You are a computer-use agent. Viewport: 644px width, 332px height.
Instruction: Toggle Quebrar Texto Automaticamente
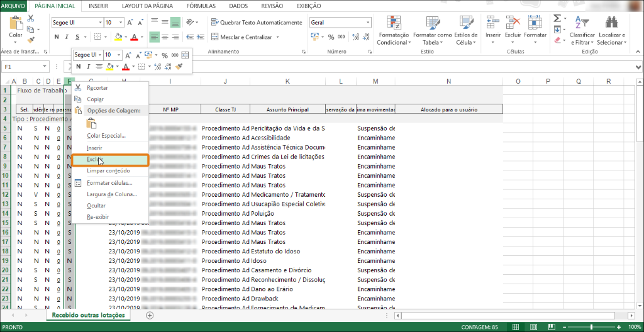[257, 22]
